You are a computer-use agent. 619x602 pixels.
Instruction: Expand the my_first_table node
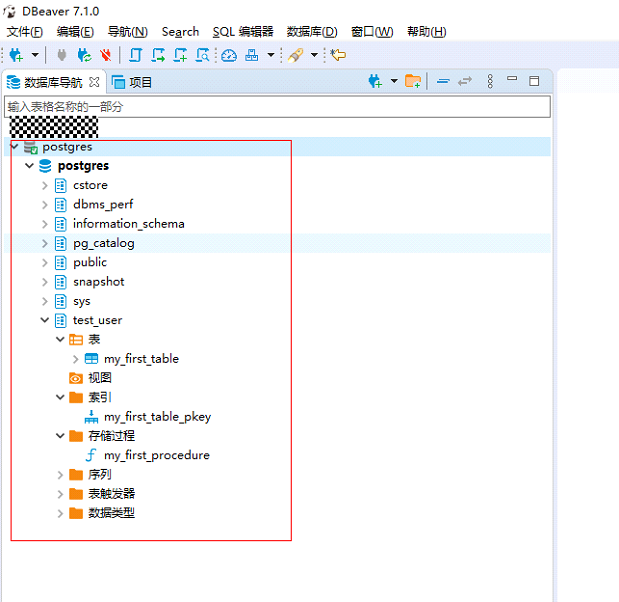75,359
